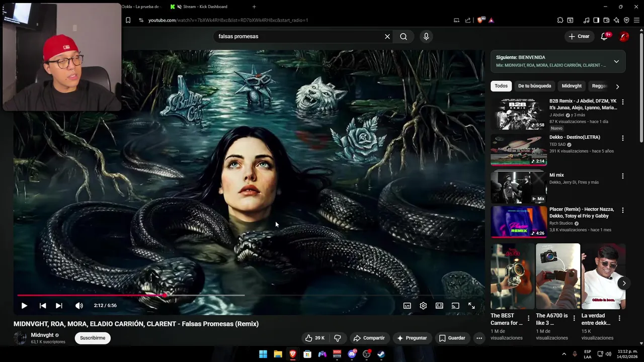644x362 pixels.
Task: Open options for Placer (Remix) video
Action: 623,210
